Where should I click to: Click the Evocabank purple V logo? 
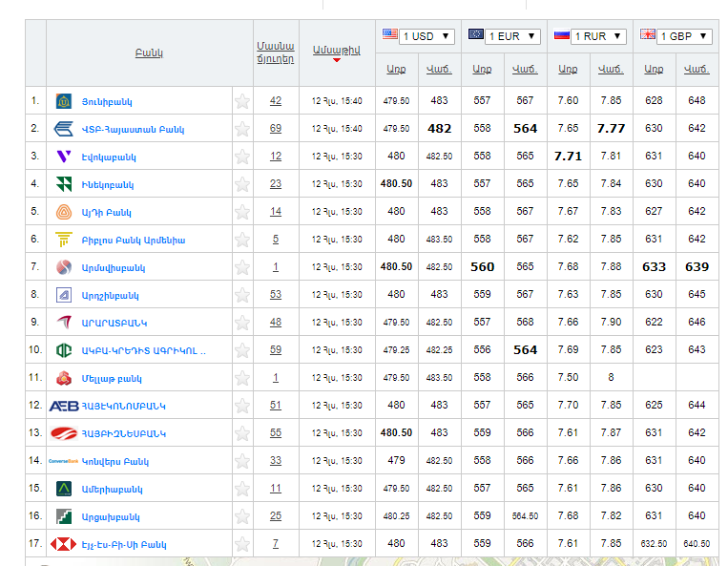pos(64,157)
